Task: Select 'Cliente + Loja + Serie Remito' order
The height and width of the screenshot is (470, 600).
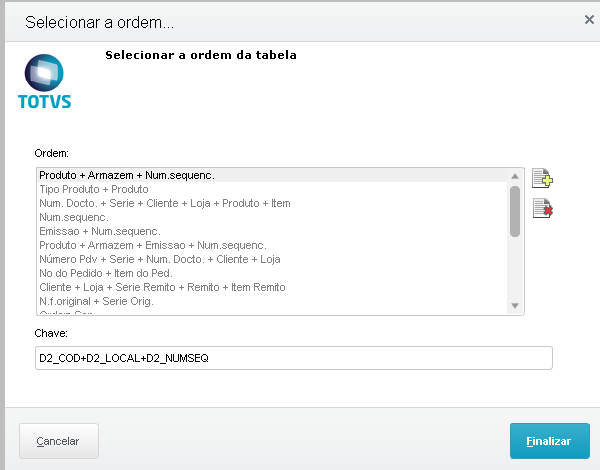Action: (162, 287)
